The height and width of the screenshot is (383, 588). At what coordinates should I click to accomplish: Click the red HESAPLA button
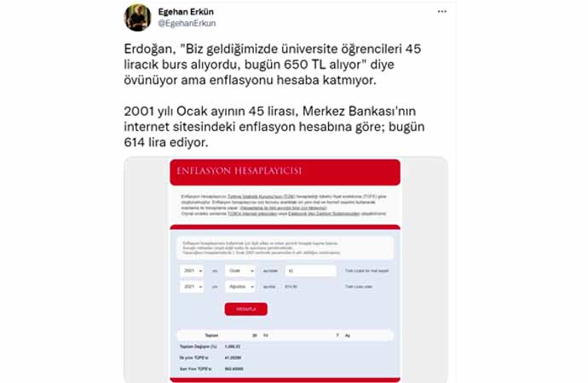click(246, 309)
